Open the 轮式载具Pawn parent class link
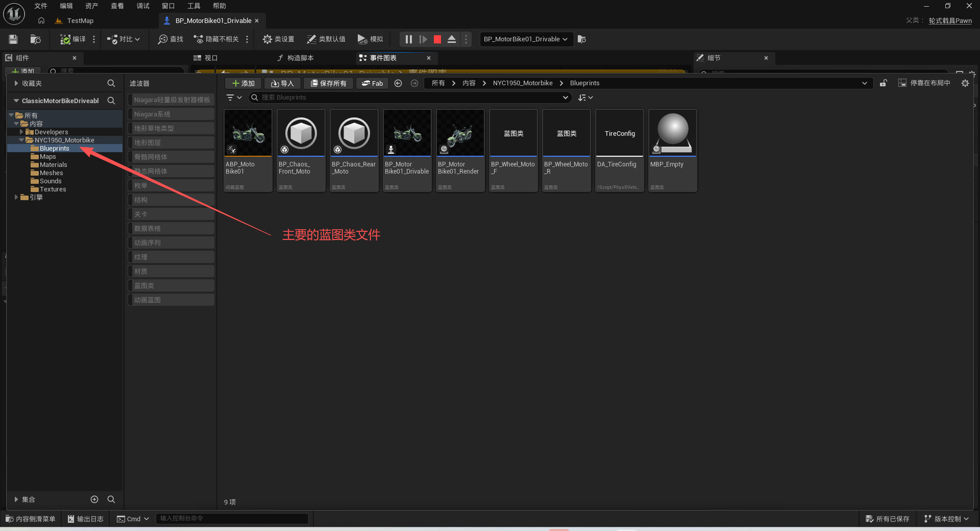Viewport: 980px width, 531px height. [x=950, y=20]
